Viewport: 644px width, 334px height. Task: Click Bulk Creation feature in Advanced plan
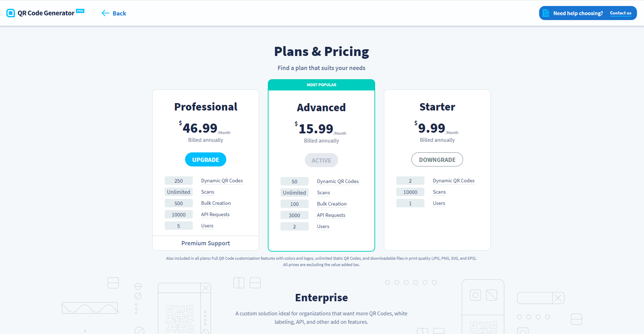(x=332, y=204)
